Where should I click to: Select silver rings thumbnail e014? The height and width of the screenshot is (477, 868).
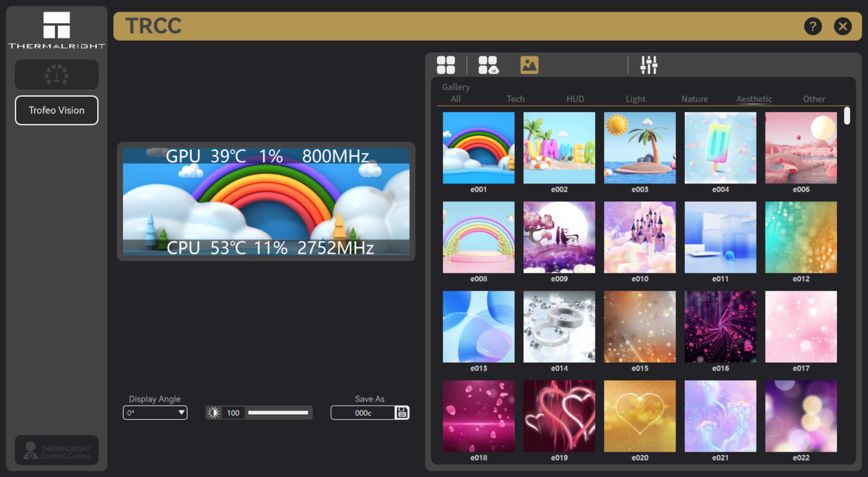[559, 327]
